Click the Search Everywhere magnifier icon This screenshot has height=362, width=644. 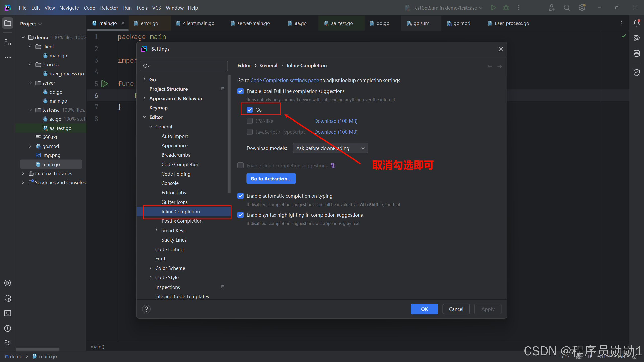click(567, 8)
